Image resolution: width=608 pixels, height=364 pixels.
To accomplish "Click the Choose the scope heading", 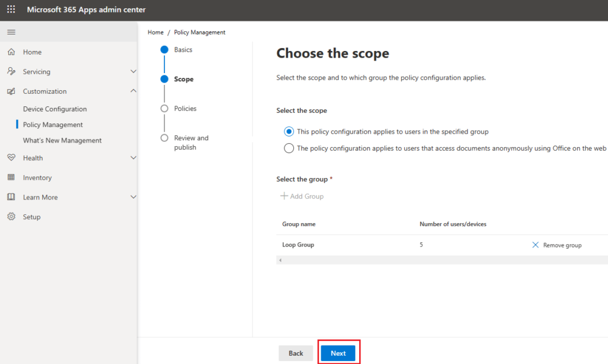I will pyautogui.click(x=332, y=53).
